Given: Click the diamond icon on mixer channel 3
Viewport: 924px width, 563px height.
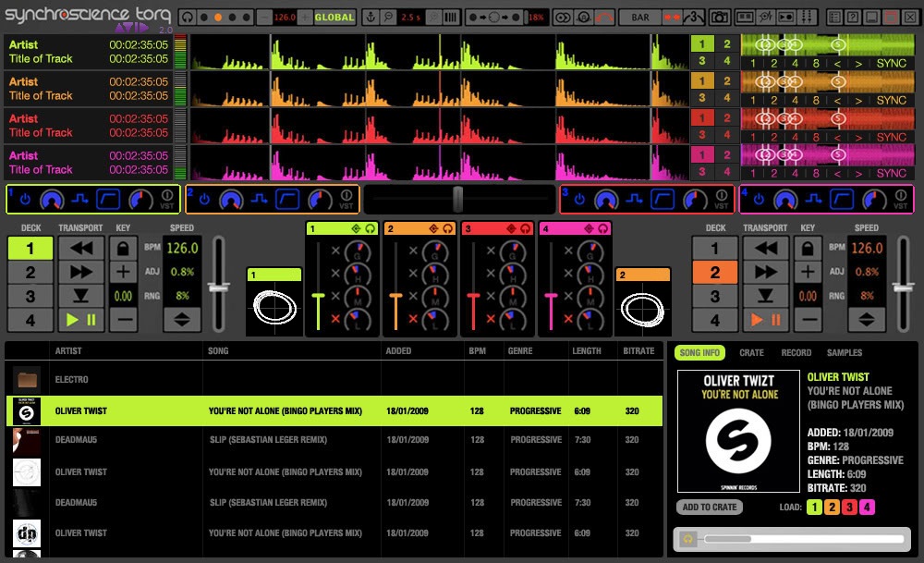Looking at the screenshot, I should click(511, 228).
